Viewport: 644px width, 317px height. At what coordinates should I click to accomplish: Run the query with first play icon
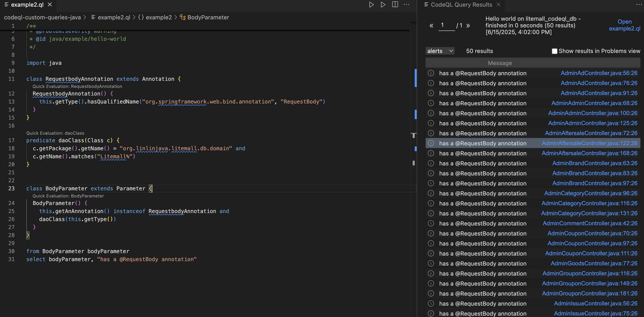point(371,4)
